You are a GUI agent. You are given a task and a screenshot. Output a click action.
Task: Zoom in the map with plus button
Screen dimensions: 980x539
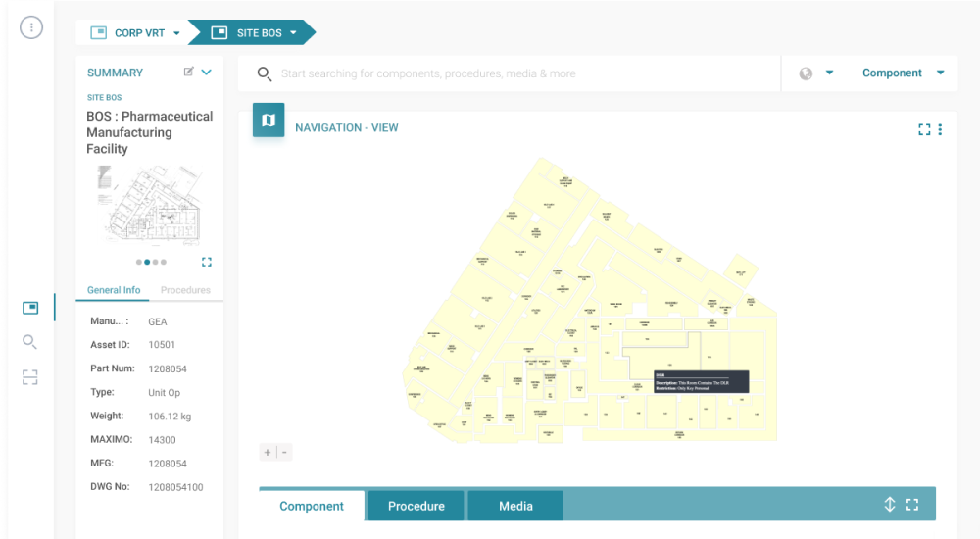pyautogui.click(x=268, y=452)
